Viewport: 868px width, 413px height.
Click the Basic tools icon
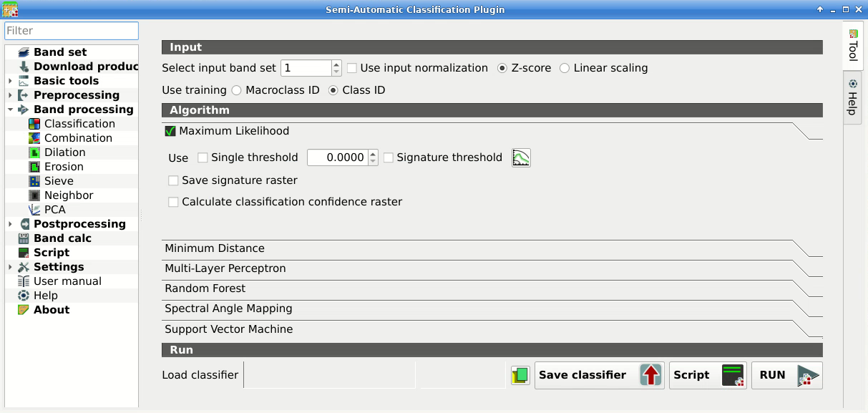coord(24,81)
